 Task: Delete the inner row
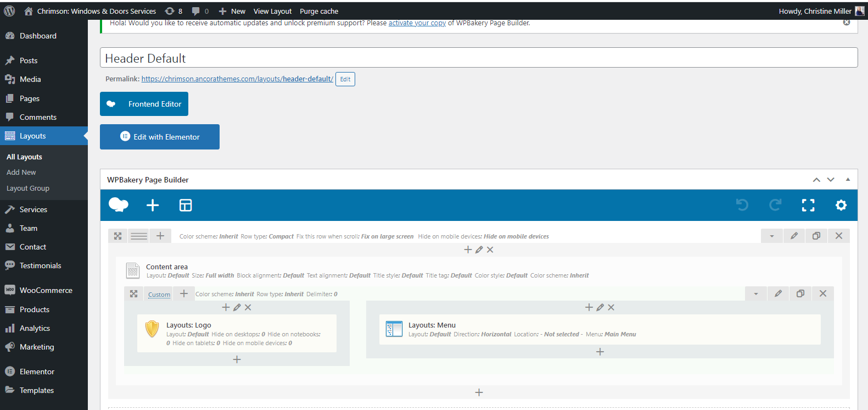tap(823, 293)
